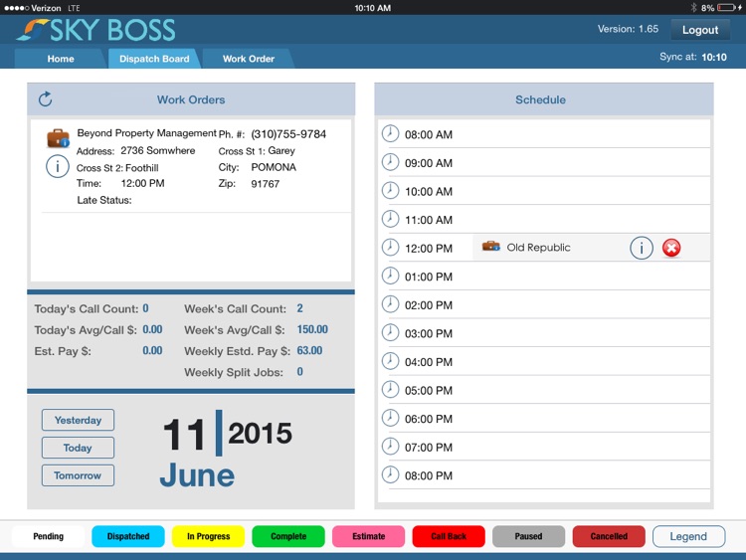This screenshot has height=560, width=746.
Task: Tap the battery indicator in status bar
Action: (726, 8)
